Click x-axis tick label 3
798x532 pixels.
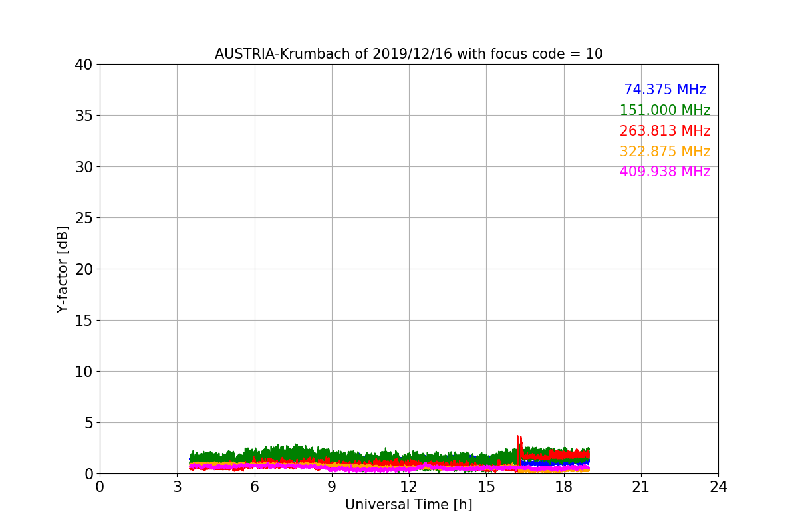point(177,487)
